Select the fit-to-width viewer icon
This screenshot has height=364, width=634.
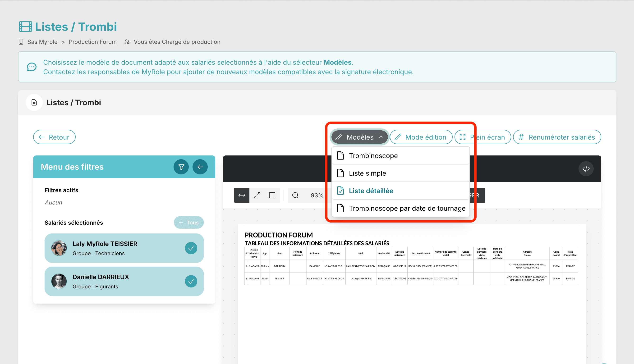pos(242,195)
